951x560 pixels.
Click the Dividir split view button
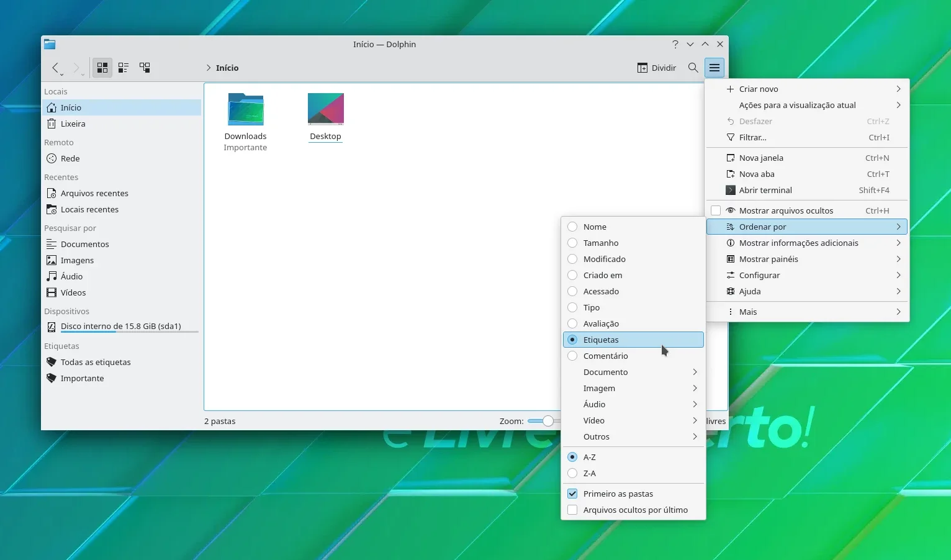(657, 68)
